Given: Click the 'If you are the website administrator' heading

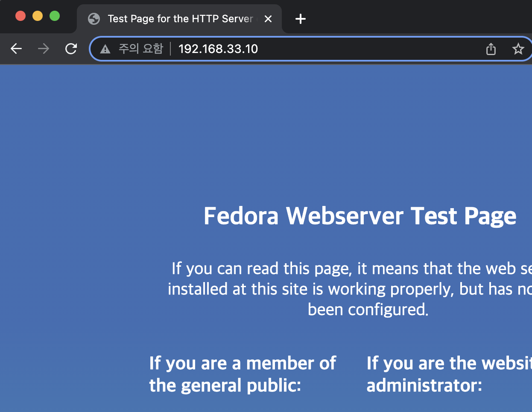Looking at the screenshot, I should point(449,374).
